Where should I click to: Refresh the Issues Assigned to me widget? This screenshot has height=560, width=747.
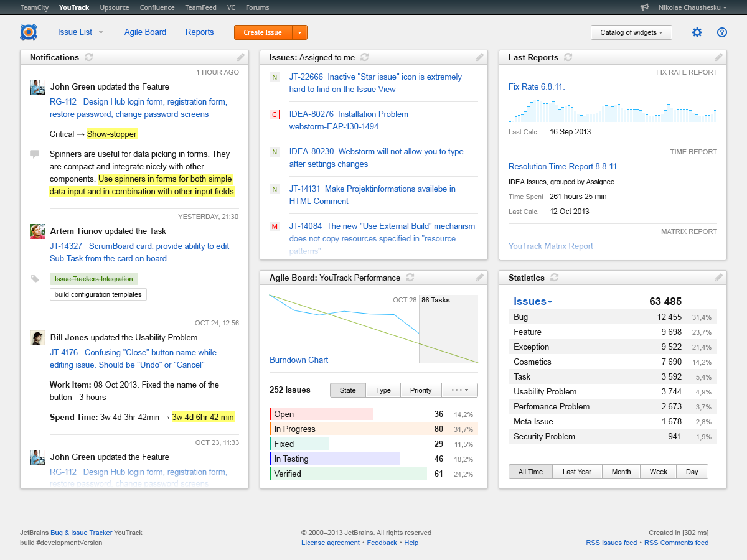pos(365,57)
